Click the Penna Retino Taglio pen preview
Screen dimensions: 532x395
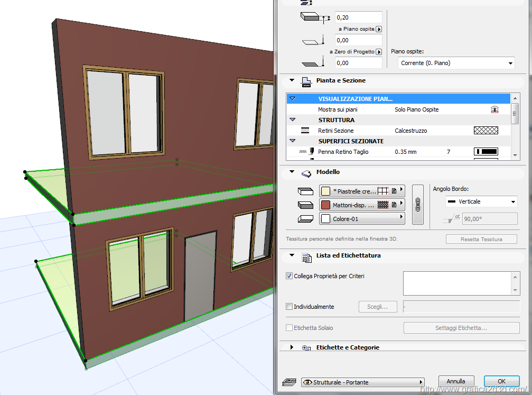click(x=486, y=152)
